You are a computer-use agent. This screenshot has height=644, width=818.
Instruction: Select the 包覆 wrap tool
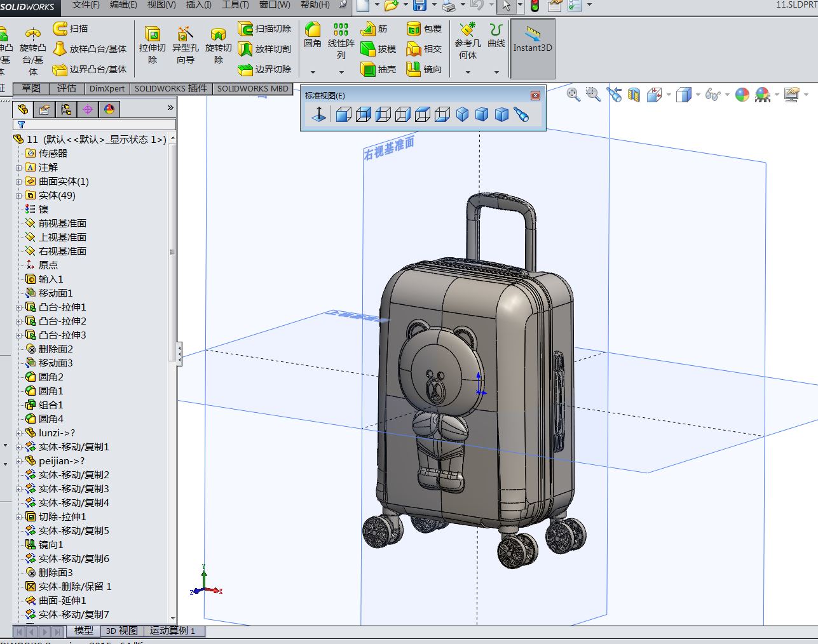point(425,29)
